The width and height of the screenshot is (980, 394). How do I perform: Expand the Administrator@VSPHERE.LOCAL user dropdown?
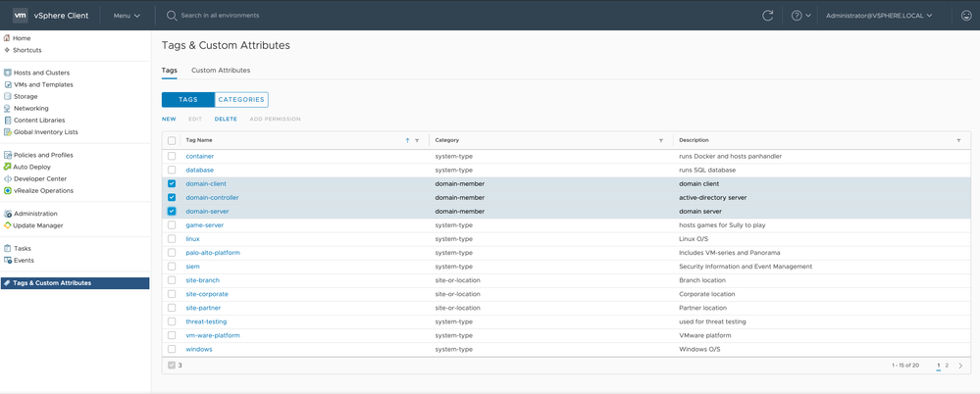tap(879, 16)
